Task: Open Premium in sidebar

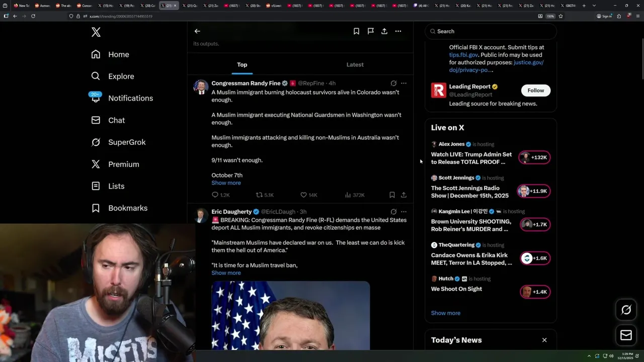Action: point(115,164)
